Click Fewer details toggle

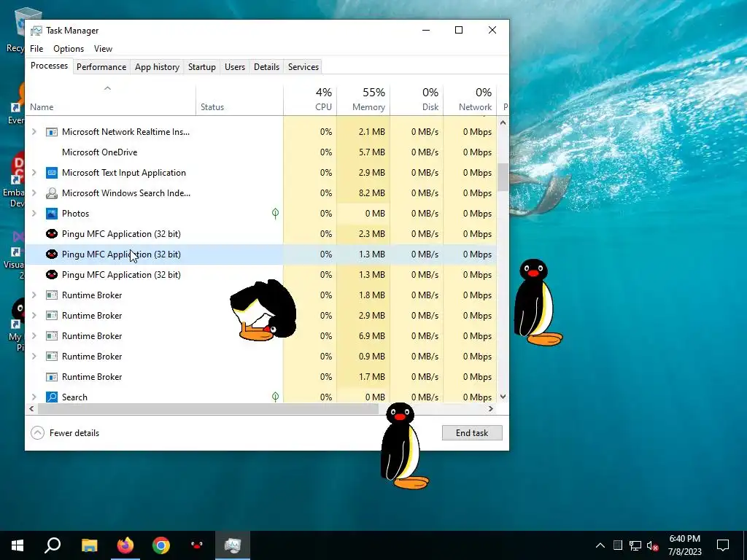(x=65, y=433)
